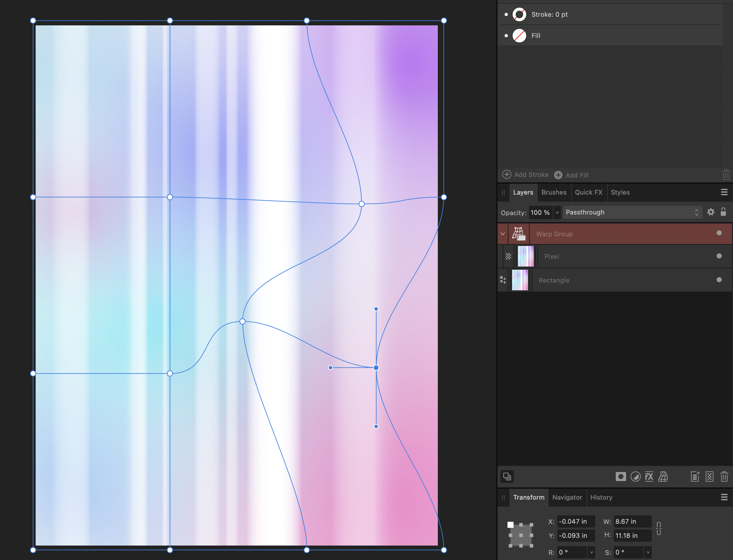733x560 pixels.
Task: Click the Add Pixel Layer icon
Action: pos(709,477)
